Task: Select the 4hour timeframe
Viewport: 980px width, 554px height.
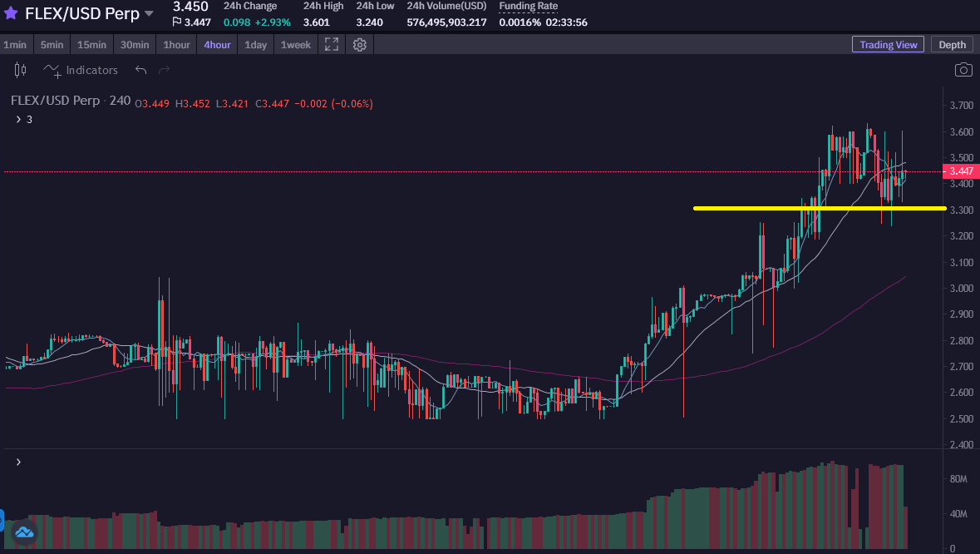Action: pos(217,44)
